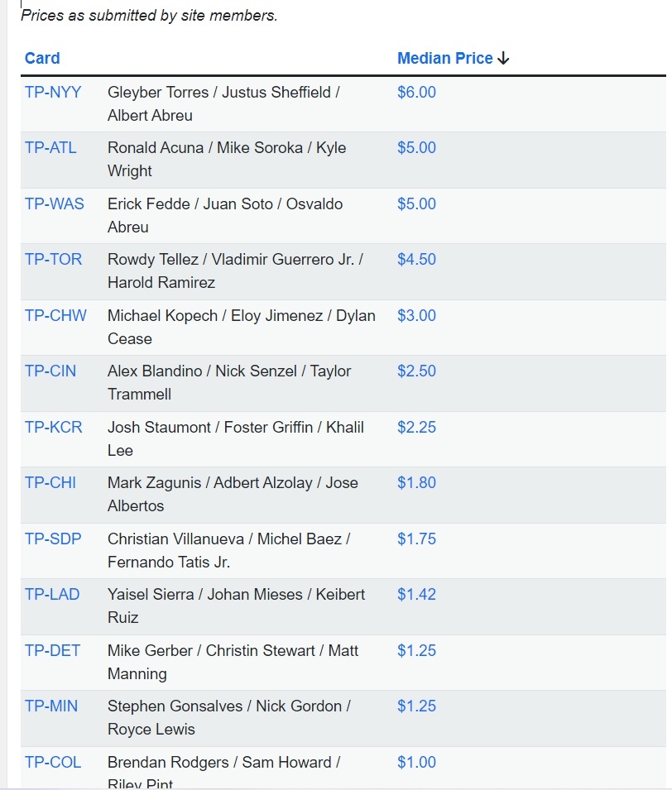
Task: Click the $6.00 median price link
Action: coord(416,92)
